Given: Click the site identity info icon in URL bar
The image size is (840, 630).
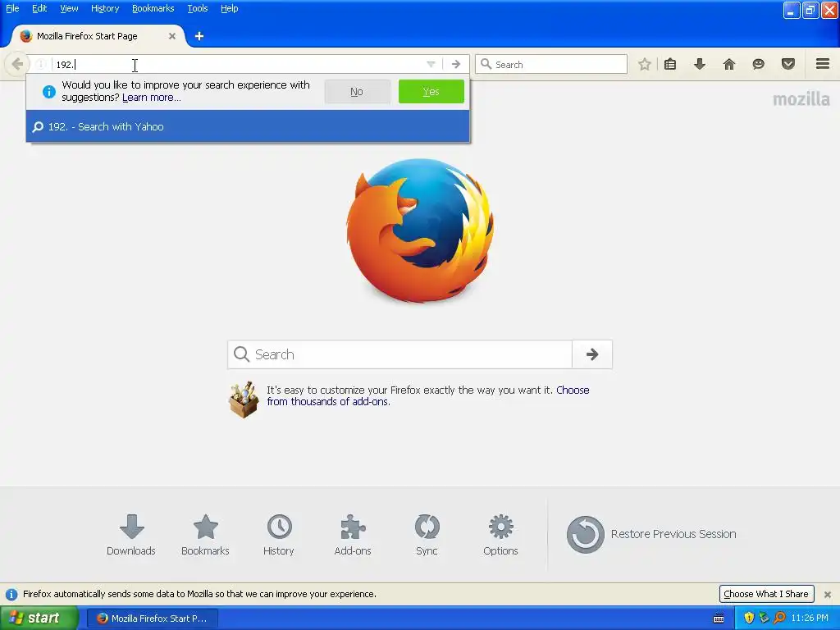Looking at the screenshot, I should click(41, 64).
